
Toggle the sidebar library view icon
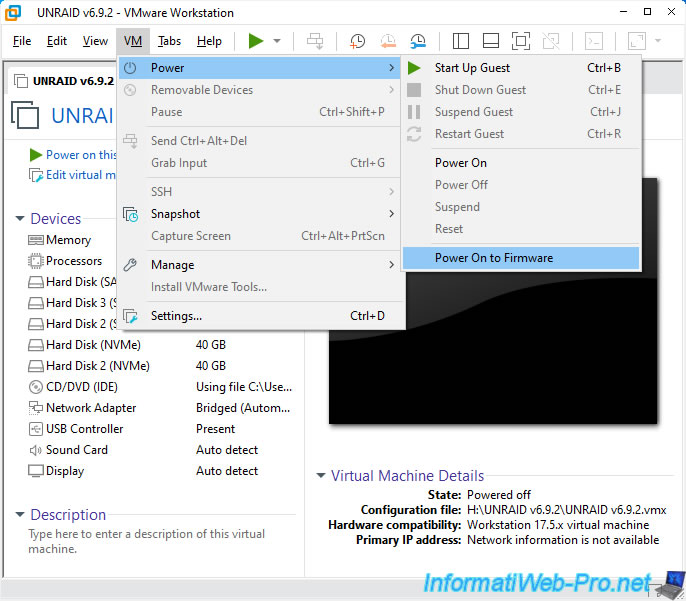coord(460,41)
